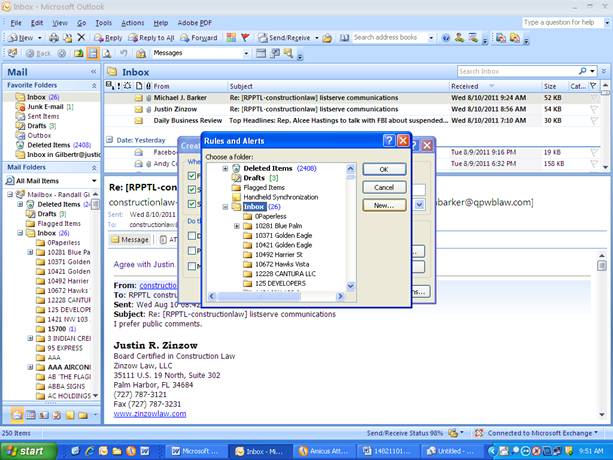This screenshot has height=460, width=613.
Task: Collapse the Favorite Folders section
Action: (x=94, y=85)
